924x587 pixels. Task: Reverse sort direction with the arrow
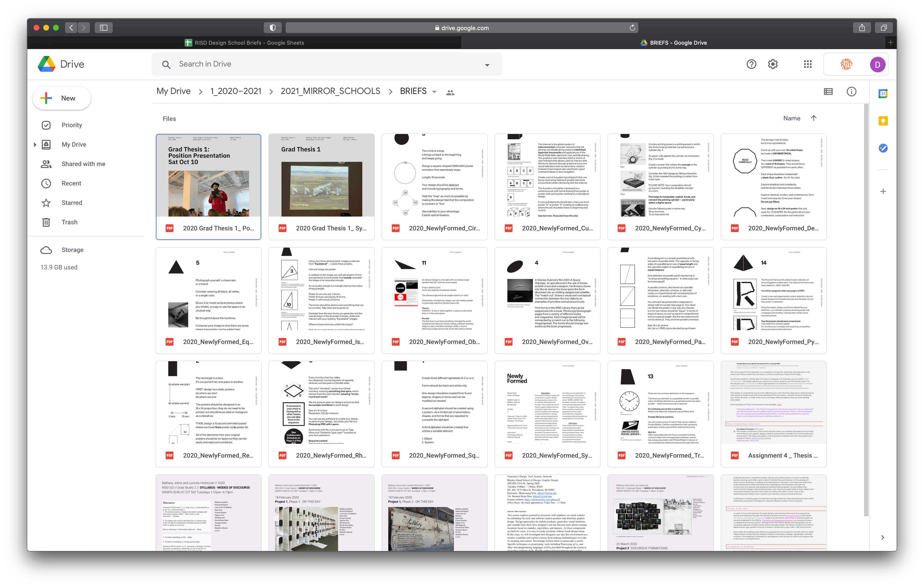[813, 118]
